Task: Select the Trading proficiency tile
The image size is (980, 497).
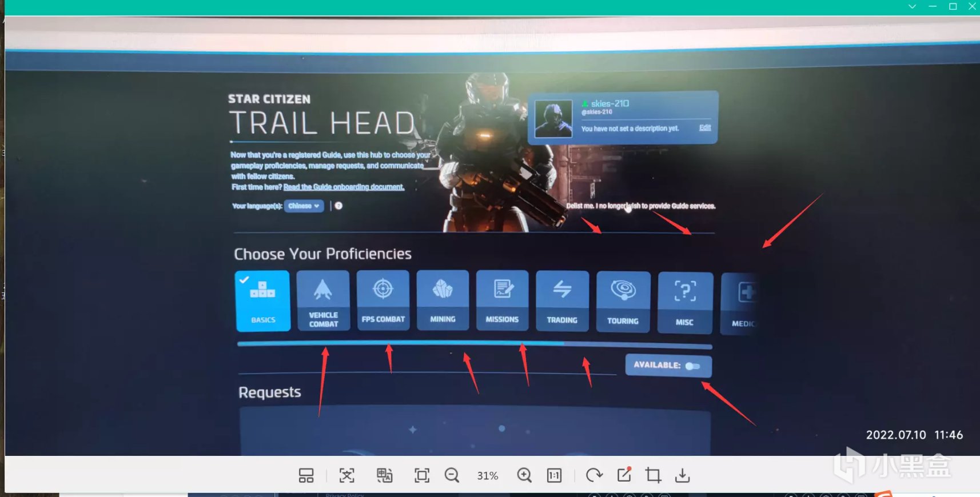Action: (562, 301)
